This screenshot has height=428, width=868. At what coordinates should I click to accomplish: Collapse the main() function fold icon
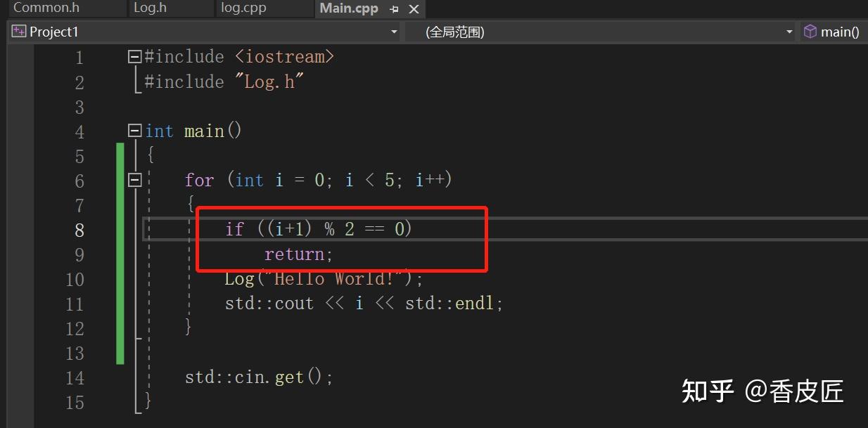click(134, 131)
